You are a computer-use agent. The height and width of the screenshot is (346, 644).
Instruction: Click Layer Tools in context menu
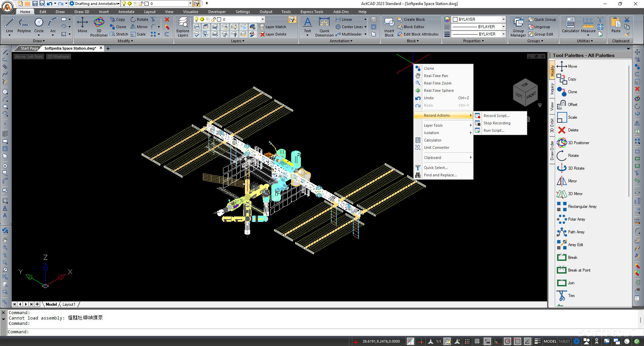point(443,125)
